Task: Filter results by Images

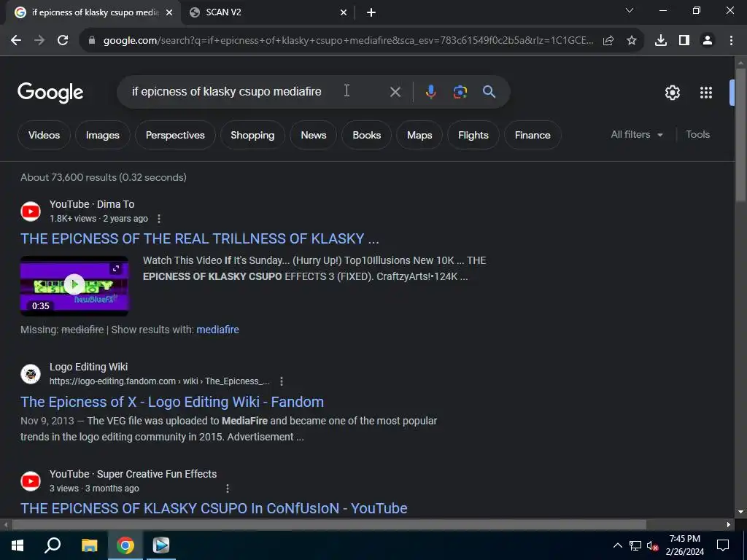Action: click(x=102, y=135)
